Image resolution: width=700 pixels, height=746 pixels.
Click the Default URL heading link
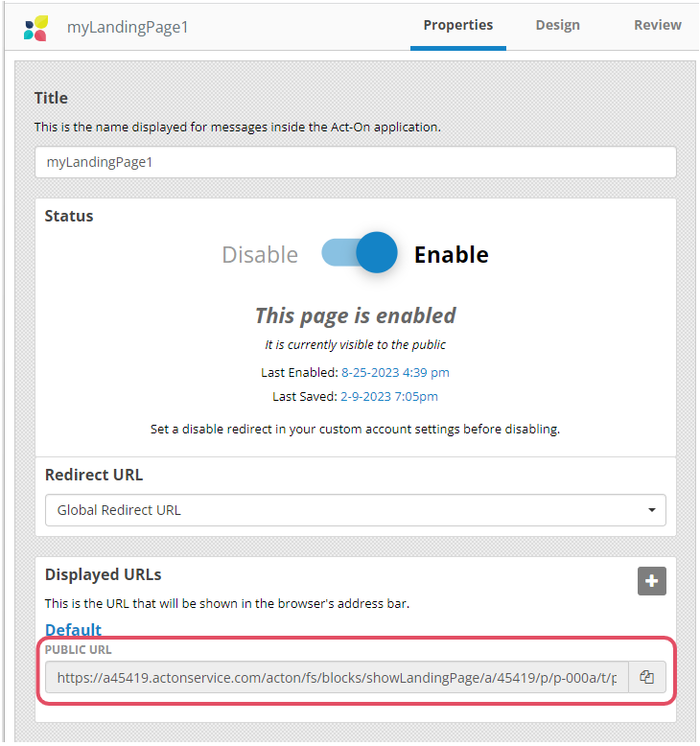pos(73,630)
